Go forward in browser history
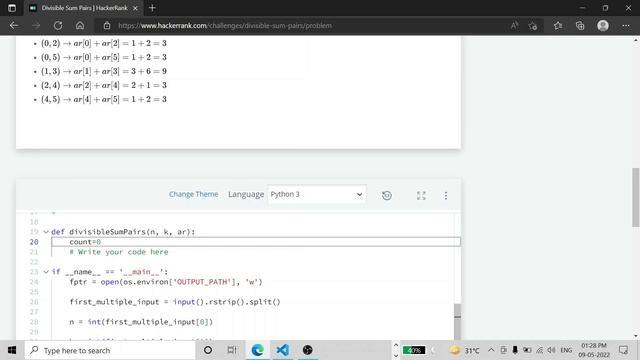Viewport: 640px width, 360px height. [x=36, y=25]
